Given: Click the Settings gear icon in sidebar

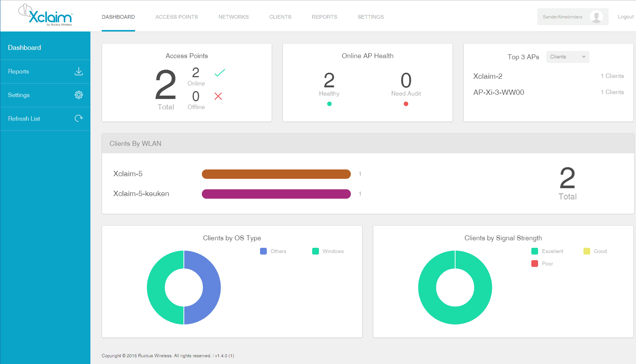Looking at the screenshot, I should 79,95.
